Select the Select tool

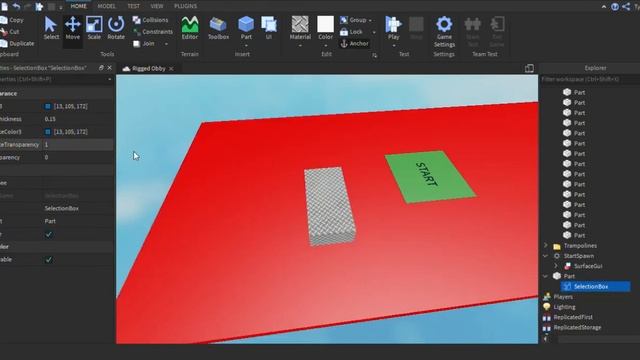point(51,28)
